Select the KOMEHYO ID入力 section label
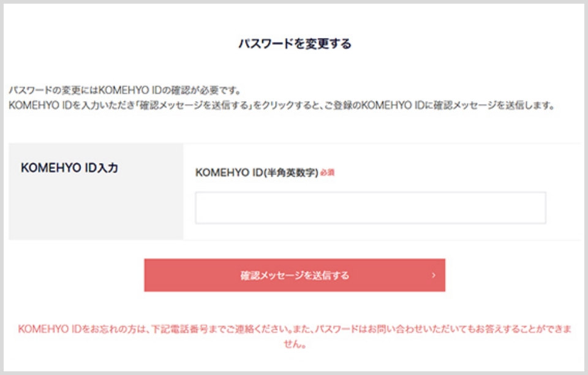This screenshot has height=375, width=588. click(x=69, y=169)
